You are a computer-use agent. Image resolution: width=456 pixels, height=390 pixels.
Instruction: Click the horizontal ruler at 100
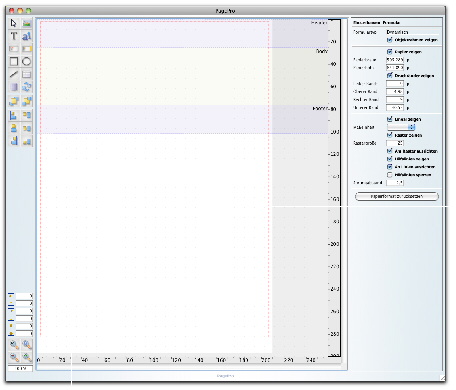coord(153,360)
